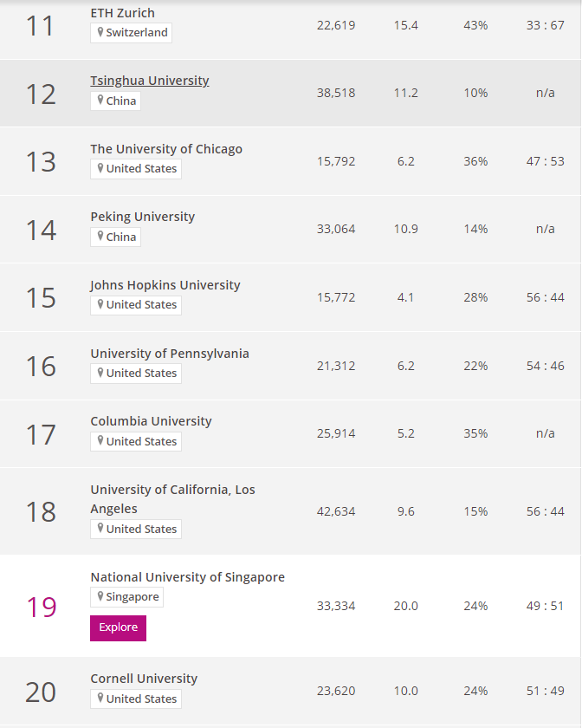This screenshot has width=582, height=728.
Task: Click the location pin under University of Pennsylvania
Action: click(x=102, y=373)
